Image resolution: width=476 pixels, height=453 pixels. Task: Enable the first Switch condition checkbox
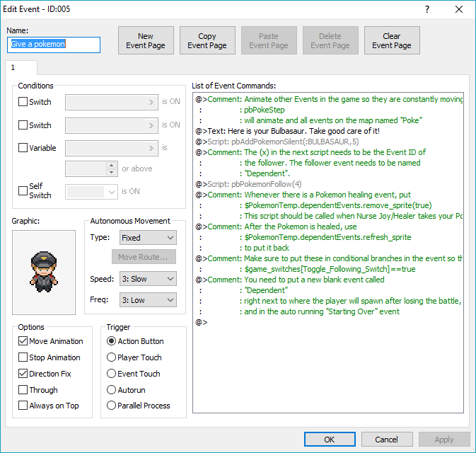[23, 102]
